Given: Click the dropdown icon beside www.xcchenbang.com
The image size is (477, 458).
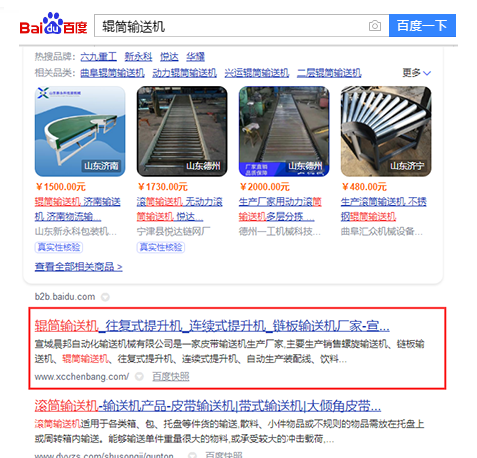Looking at the screenshot, I should (139, 377).
